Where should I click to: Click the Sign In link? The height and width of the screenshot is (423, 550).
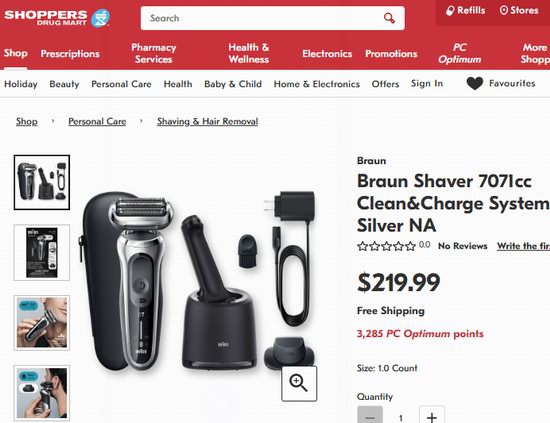pyautogui.click(x=427, y=83)
